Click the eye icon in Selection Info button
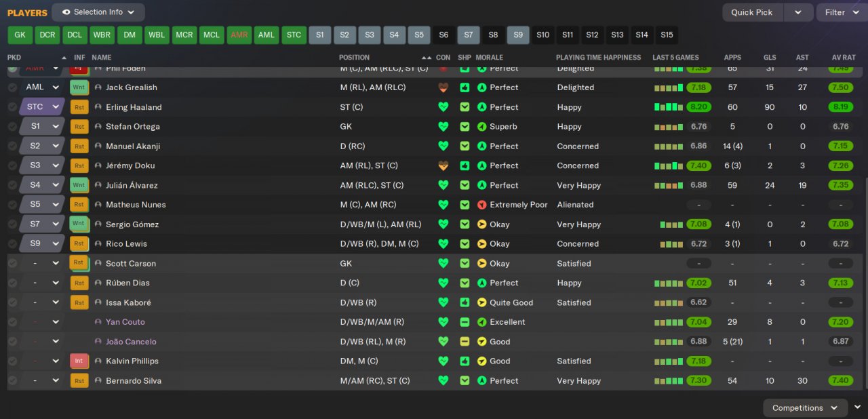 pyautogui.click(x=66, y=12)
